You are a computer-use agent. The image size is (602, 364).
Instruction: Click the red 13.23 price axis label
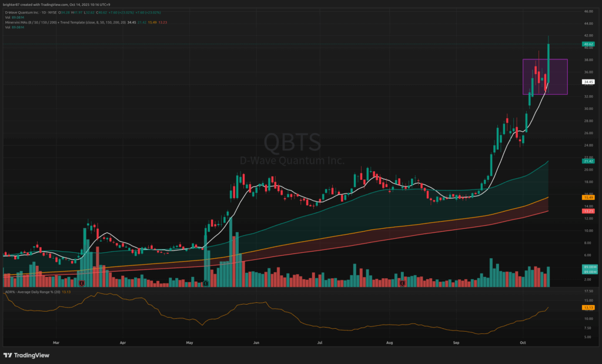pyautogui.click(x=587, y=210)
